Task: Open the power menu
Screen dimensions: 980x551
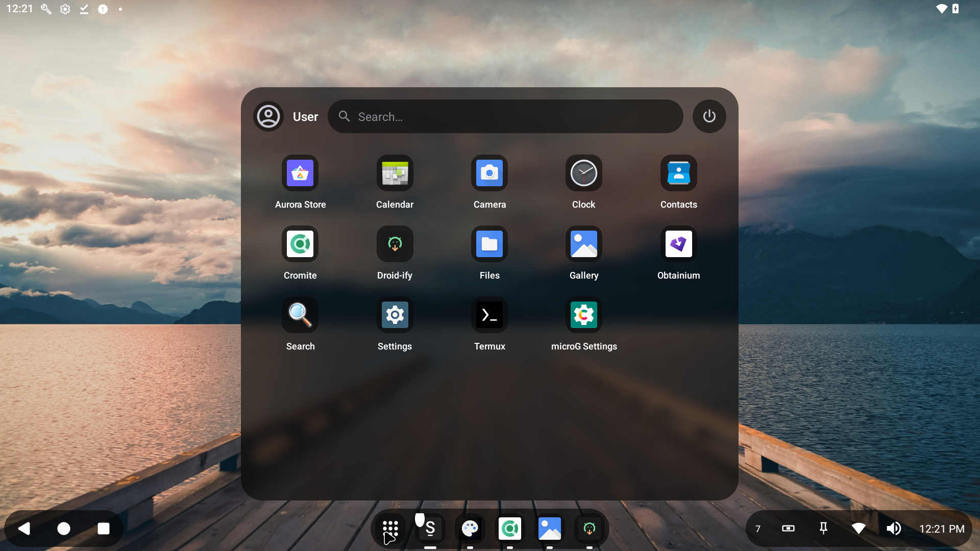Action: 709,116
